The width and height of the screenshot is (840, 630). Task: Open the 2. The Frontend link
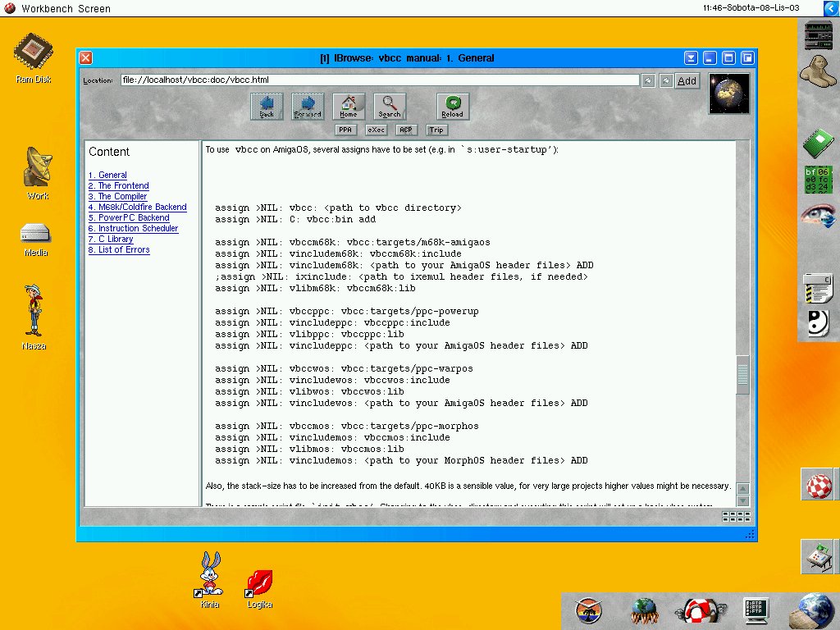pos(118,186)
